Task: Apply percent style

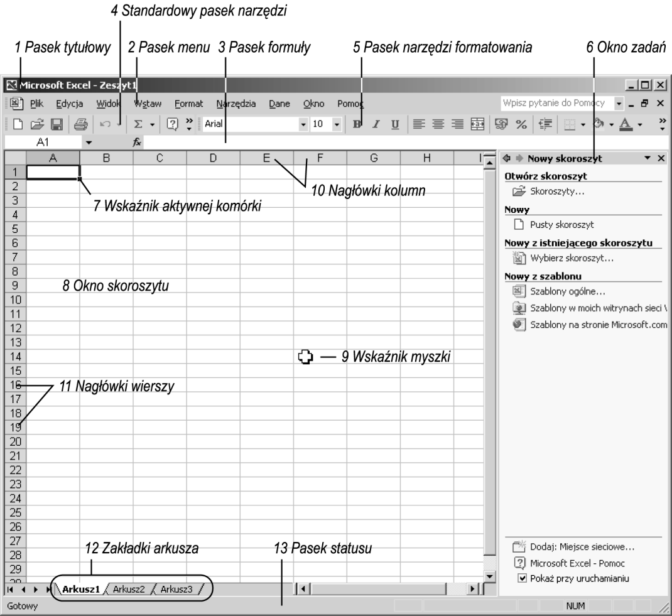Action: tap(521, 124)
